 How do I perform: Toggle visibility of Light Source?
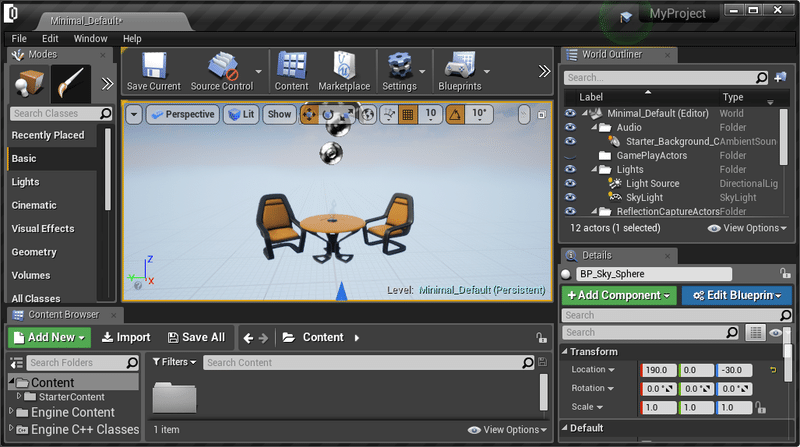pyautogui.click(x=570, y=183)
